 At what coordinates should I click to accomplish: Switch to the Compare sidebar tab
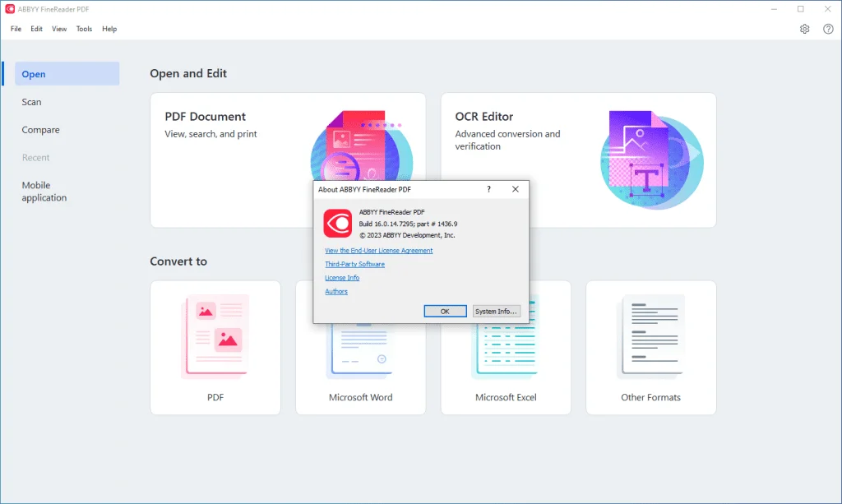tap(40, 130)
